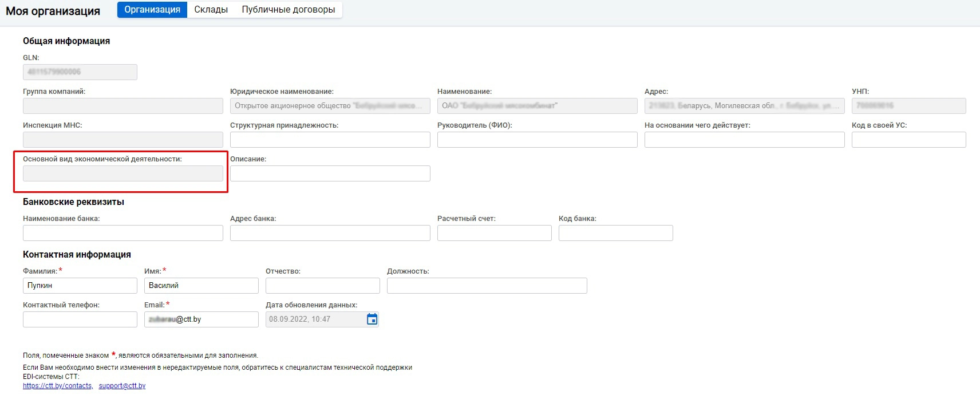Focus the Описание input
The height and width of the screenshot is (403, 980).
[330, 173]
